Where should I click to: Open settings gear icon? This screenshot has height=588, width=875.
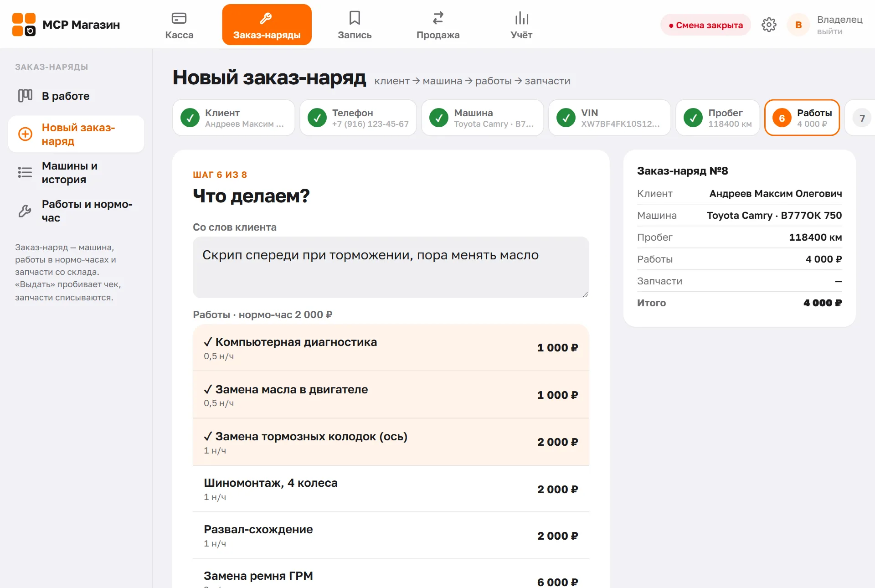click(769, 25)
